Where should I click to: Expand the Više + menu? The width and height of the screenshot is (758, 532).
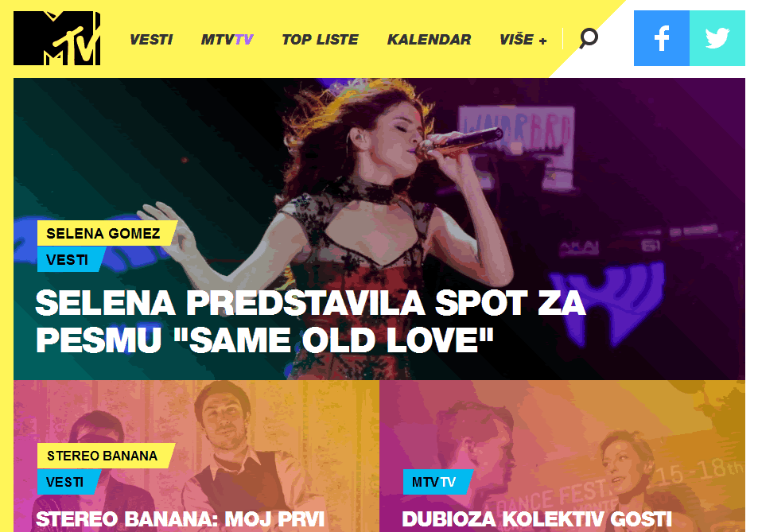point(523,40)
